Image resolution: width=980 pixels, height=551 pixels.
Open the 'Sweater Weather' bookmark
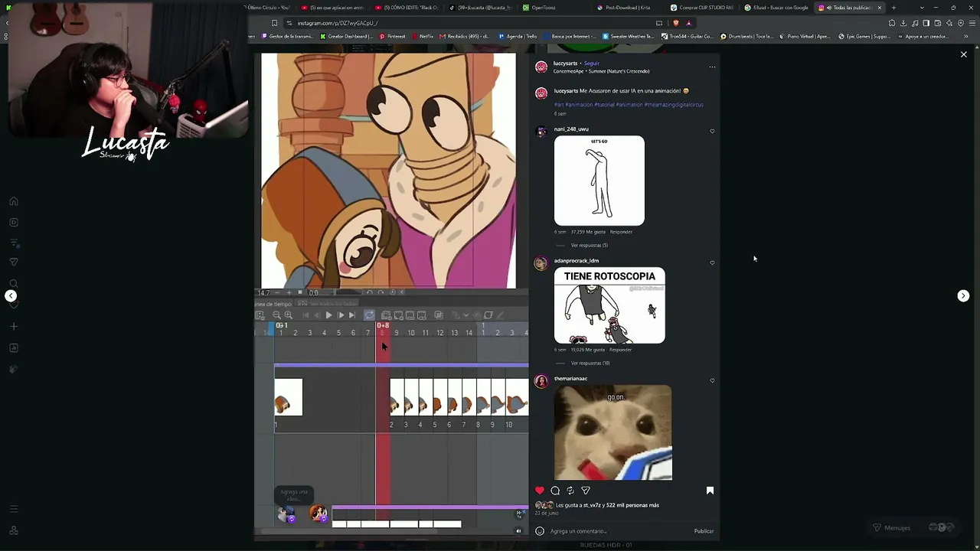629,37
